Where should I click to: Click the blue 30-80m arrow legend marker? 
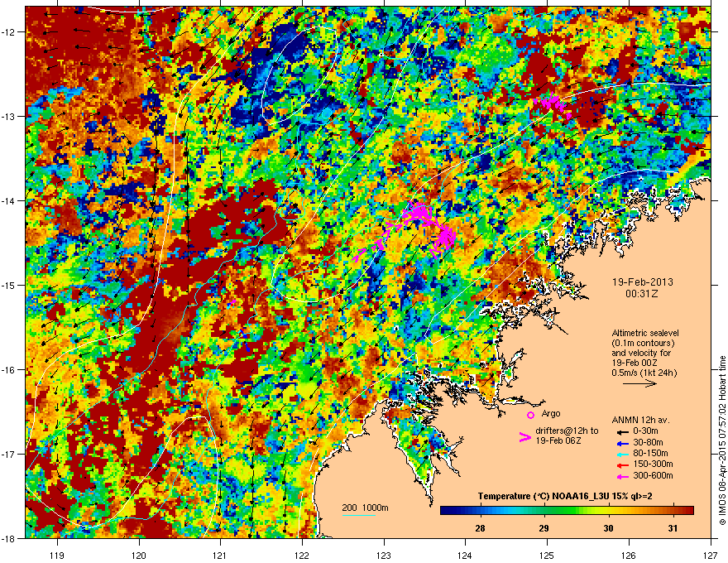point(623,443)
